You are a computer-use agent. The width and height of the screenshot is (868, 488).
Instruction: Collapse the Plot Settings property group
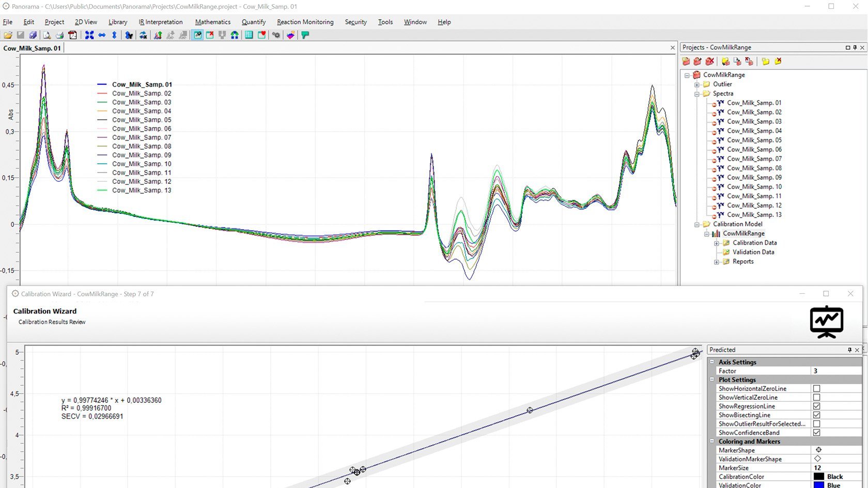[x=712, y=380]
